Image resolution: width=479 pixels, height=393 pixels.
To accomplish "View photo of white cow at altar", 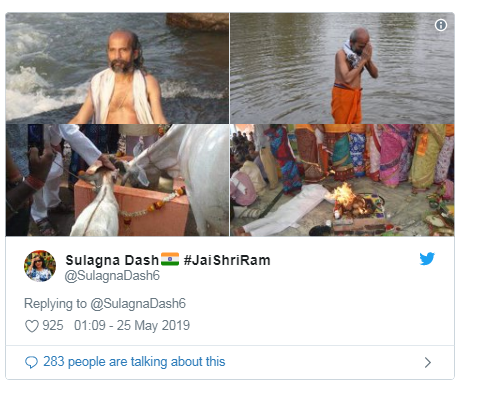I will click(117, 180).
